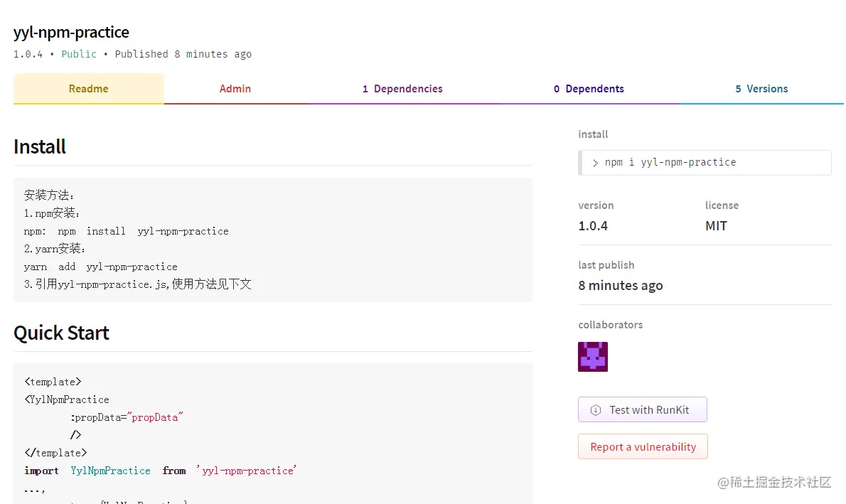This screenshot has width=846, height=504.
Task: Show the 5 Versions tab
Action: coord(761,88)
